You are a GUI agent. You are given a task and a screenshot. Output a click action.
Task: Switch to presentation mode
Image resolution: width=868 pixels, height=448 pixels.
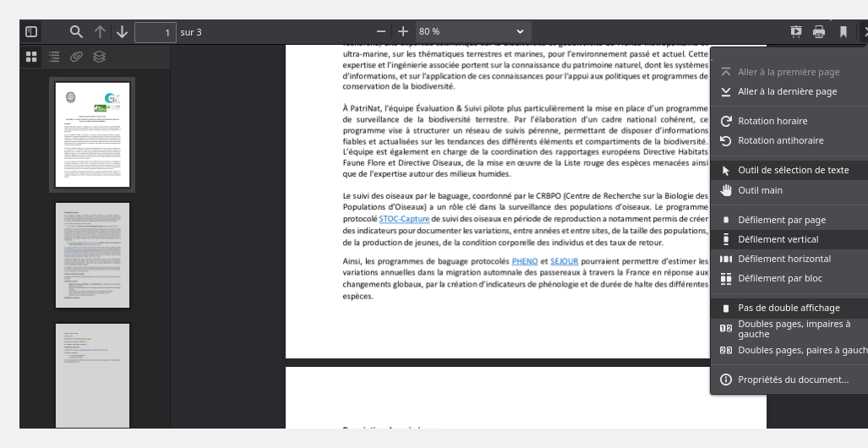795,32
